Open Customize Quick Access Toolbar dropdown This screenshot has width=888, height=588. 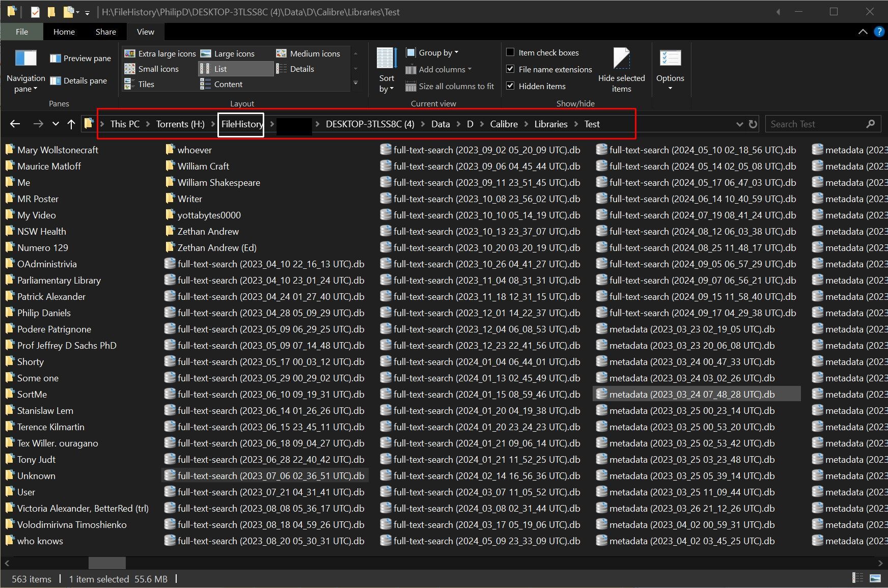87,12
